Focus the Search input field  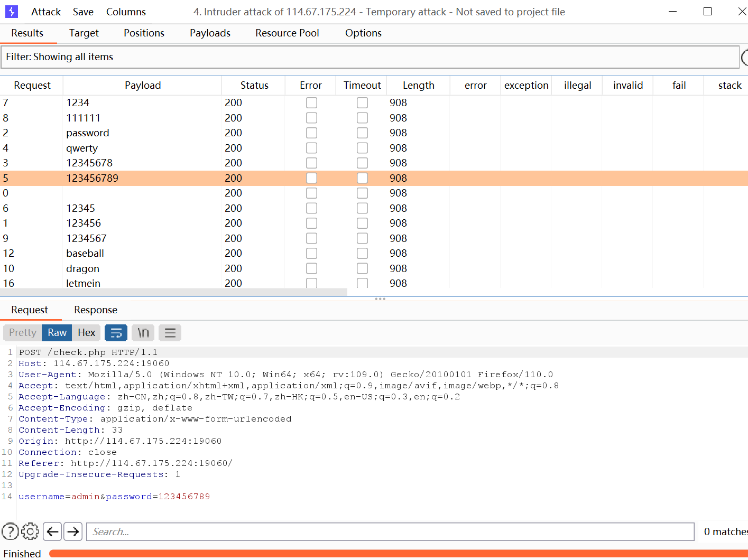tap(390, 532)
